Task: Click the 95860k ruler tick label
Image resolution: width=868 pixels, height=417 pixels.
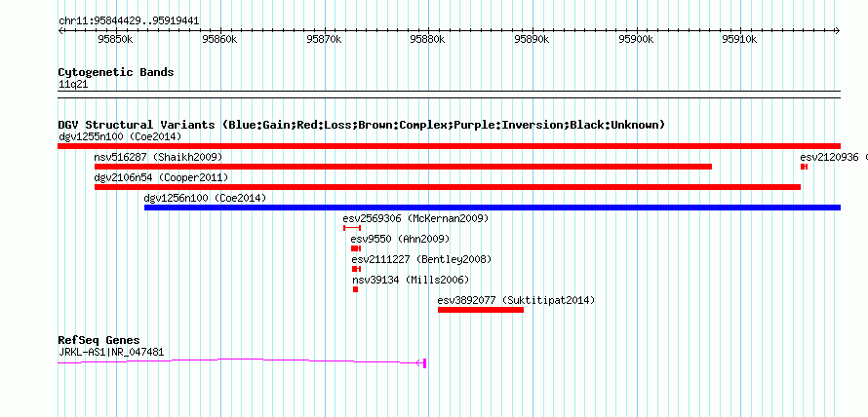Action: coord(219,39)
